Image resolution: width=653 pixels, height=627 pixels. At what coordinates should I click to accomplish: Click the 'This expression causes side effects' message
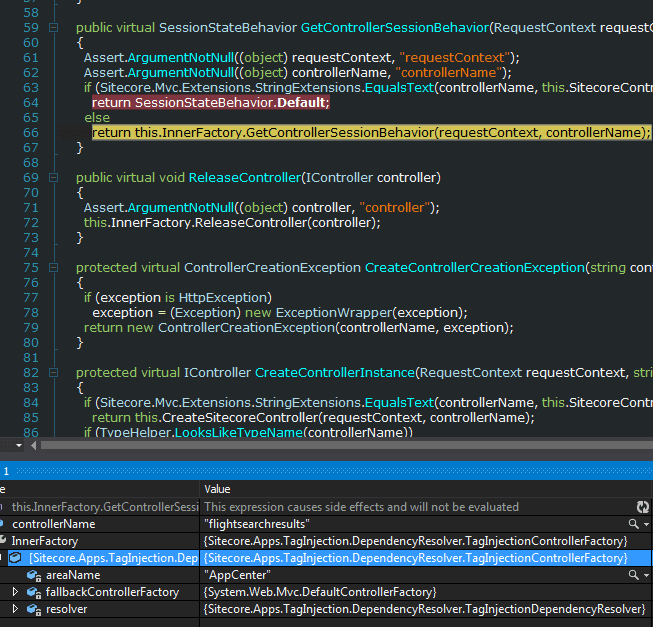(x=361, y=507)
